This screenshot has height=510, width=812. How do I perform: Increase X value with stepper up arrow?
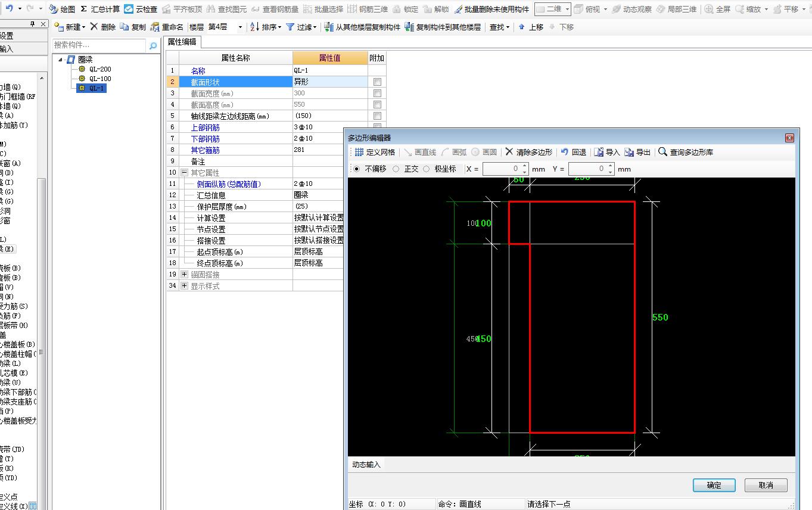524,166
